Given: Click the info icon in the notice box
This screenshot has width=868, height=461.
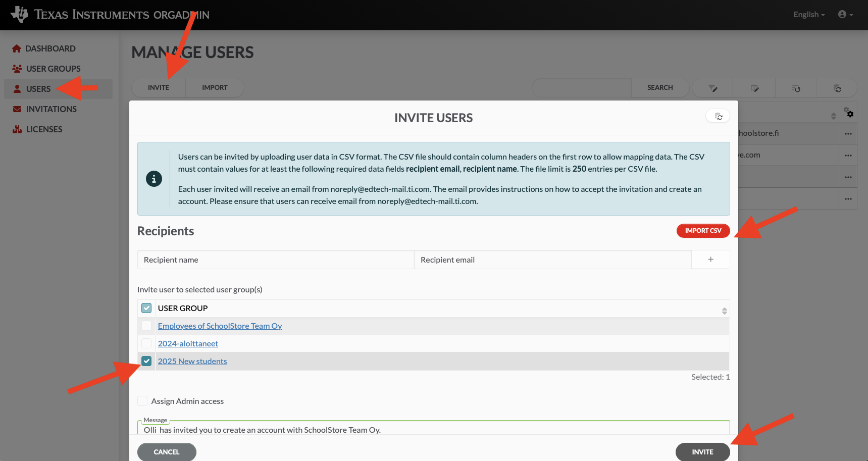Looking at the screenshot, I should click(154, 179).
